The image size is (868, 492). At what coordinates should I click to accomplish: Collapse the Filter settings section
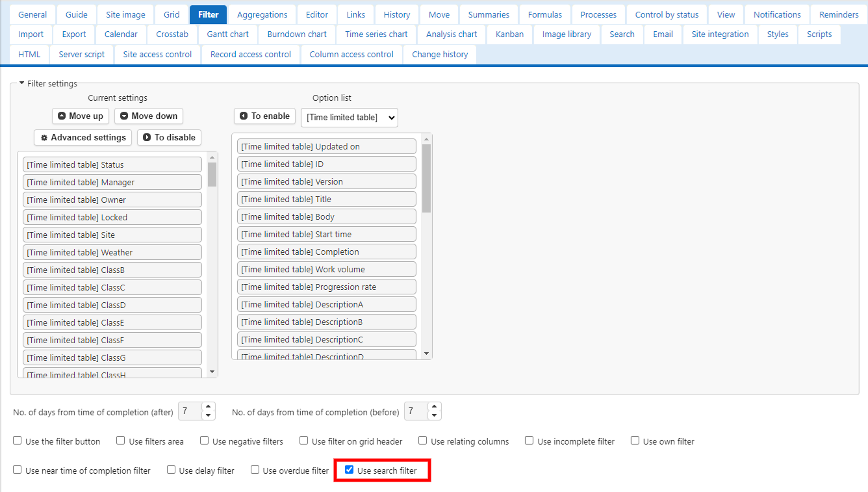click(x=48, y=83)
